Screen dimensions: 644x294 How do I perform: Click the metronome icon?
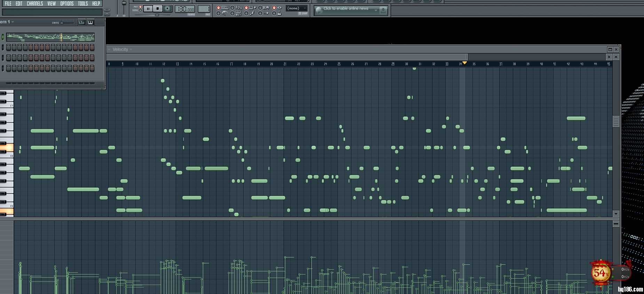pyautogui.click(x=225, y=13)
